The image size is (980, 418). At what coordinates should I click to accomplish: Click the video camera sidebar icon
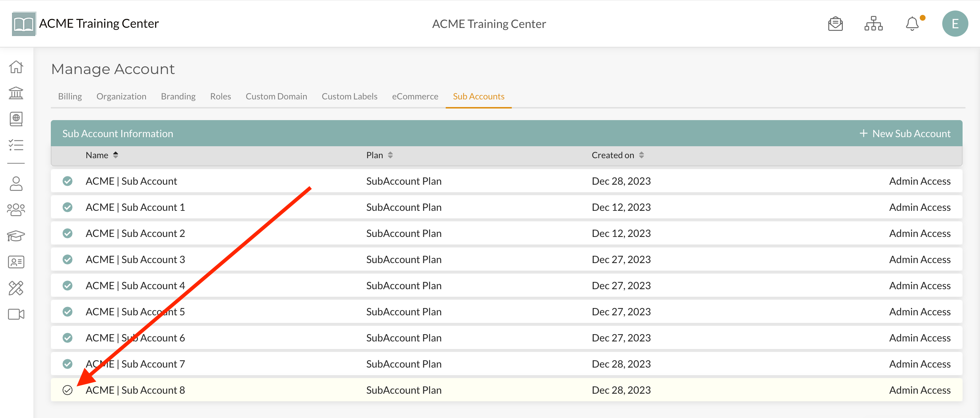click(x=16, y=314)
